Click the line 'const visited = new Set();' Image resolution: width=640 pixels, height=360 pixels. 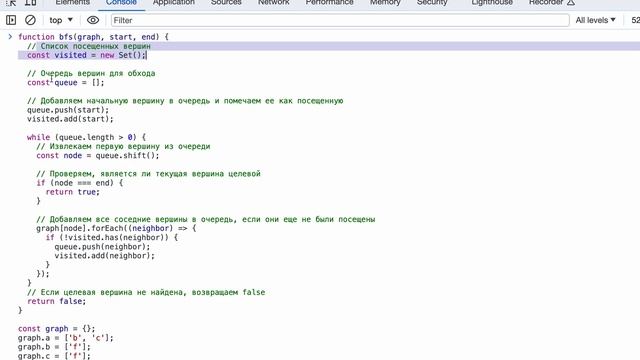click(x=86, y=55)
